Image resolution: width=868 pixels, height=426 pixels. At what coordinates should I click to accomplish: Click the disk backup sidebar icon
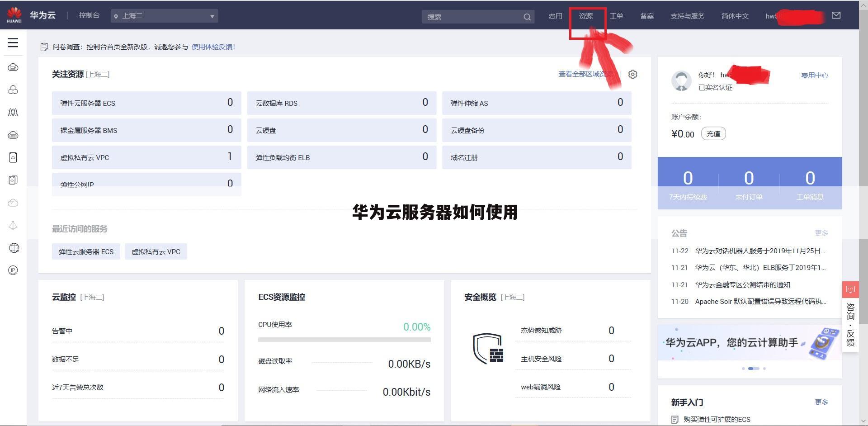13,180
